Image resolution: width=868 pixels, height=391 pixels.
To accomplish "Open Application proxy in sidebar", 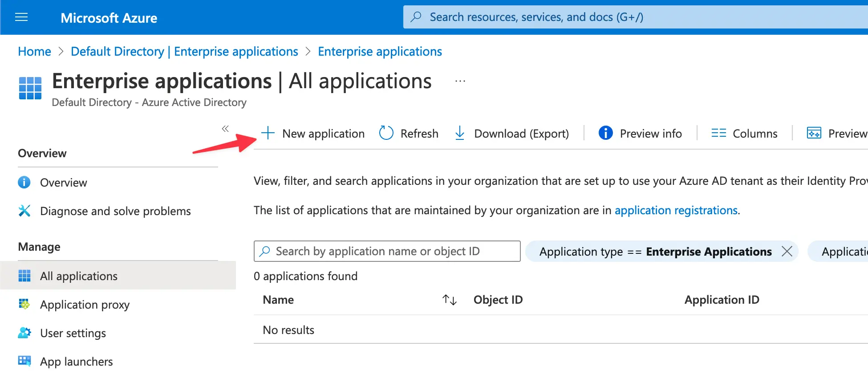I will tap(85, 305).
